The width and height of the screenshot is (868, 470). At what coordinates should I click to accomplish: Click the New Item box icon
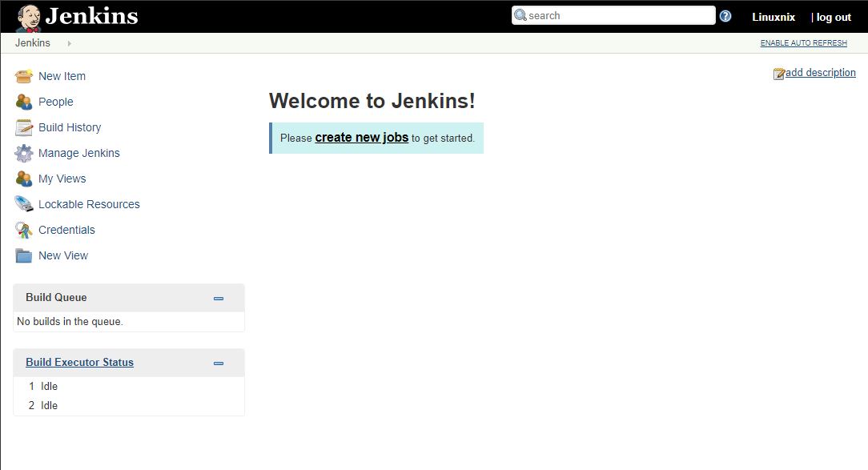(24, 76)
